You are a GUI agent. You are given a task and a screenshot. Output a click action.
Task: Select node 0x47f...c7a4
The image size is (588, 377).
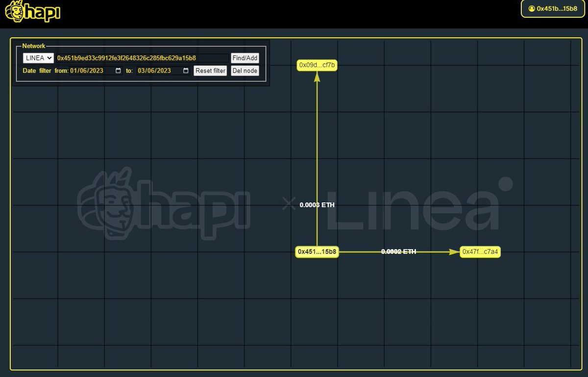[x=480, y=251]
